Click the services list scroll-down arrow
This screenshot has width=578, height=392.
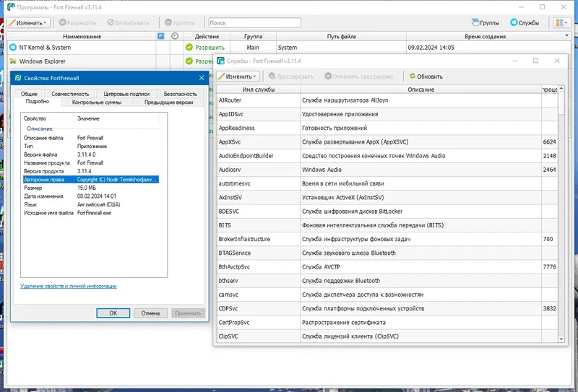[561, 339]
